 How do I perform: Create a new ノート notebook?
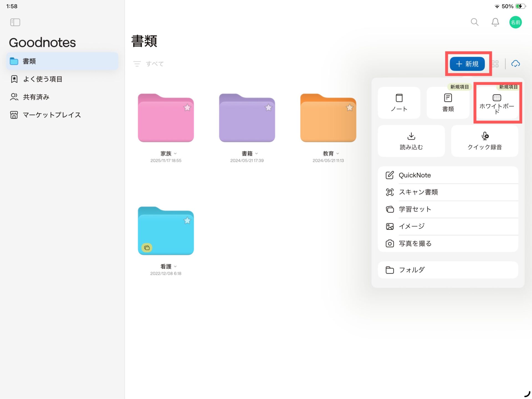pyautogui.click(x=399, y=103)
